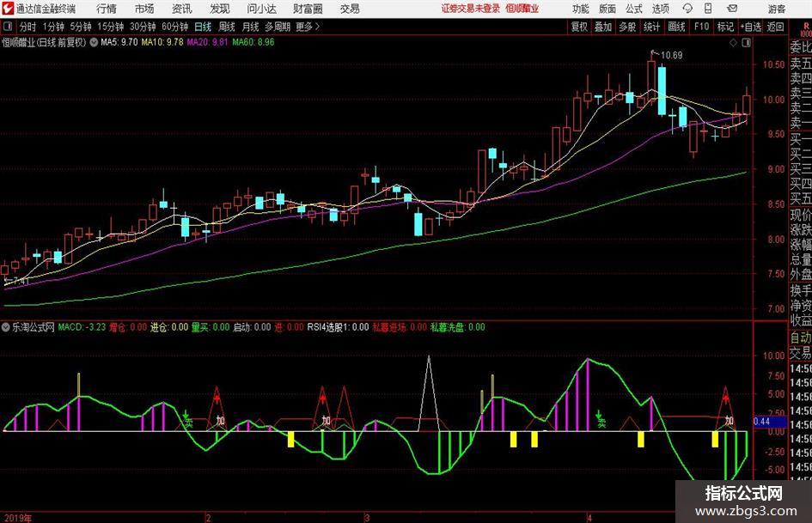The width and height of the screenshot is (812, 523).
Task: Switch to 15分钟 chart period
Action: (111, 27)
